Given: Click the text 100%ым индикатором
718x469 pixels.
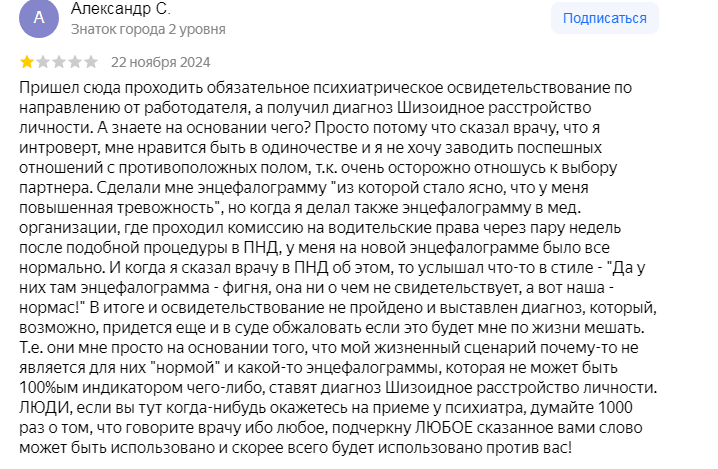Looking at the screenshot, I should click(x=101, y=388).
